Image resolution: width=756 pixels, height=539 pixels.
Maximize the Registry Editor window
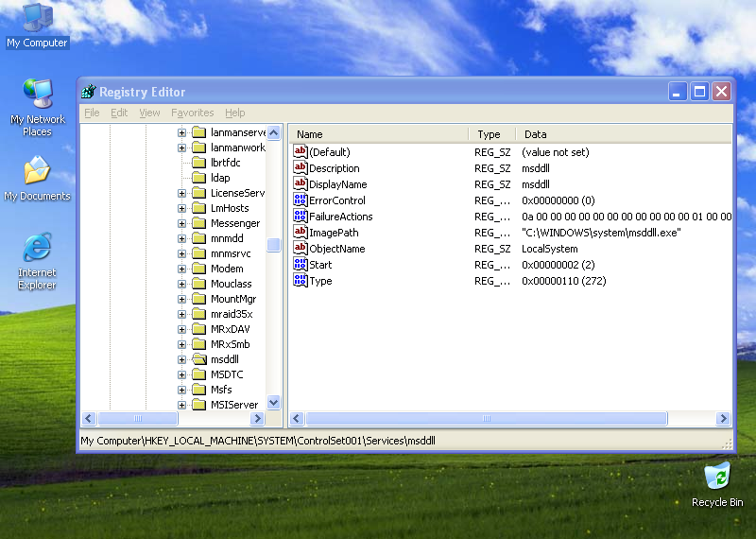click(x=699, y=91)
